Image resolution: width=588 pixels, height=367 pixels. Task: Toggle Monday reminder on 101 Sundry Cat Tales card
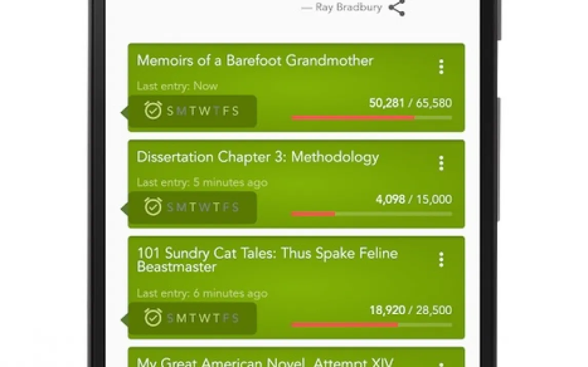pos(182,318)
